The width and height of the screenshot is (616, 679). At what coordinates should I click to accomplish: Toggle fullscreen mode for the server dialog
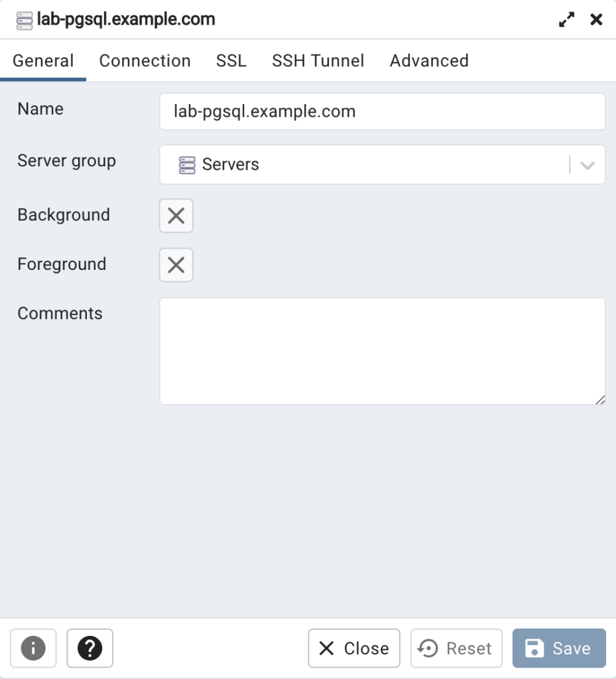point(566,20)
